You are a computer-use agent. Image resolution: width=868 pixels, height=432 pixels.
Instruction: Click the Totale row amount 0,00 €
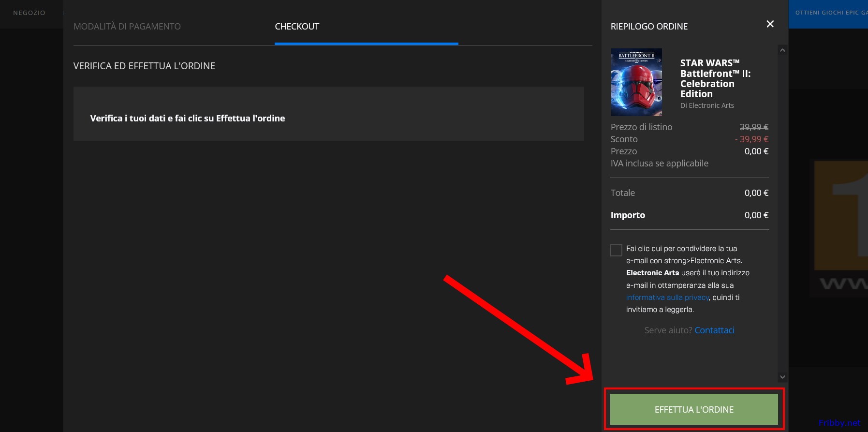(x=756, y=193)
